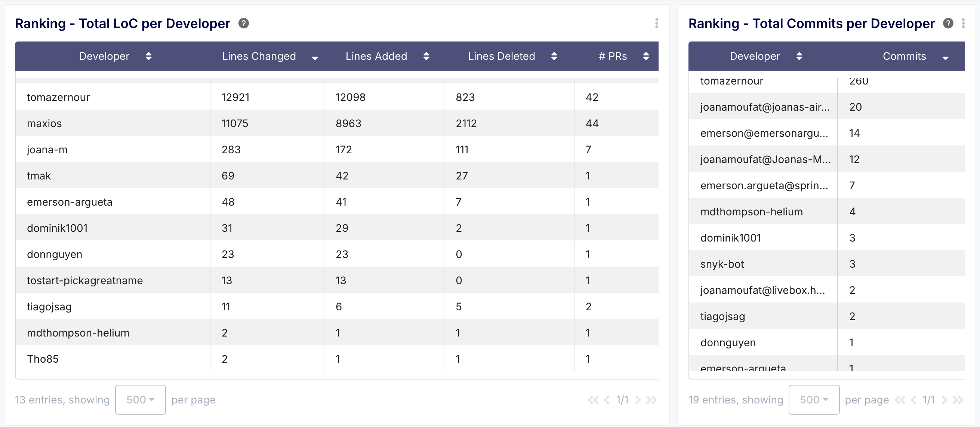Jump to last page in Commits table
The height and width of the screenshot is (427, 980).
point(958,400)
